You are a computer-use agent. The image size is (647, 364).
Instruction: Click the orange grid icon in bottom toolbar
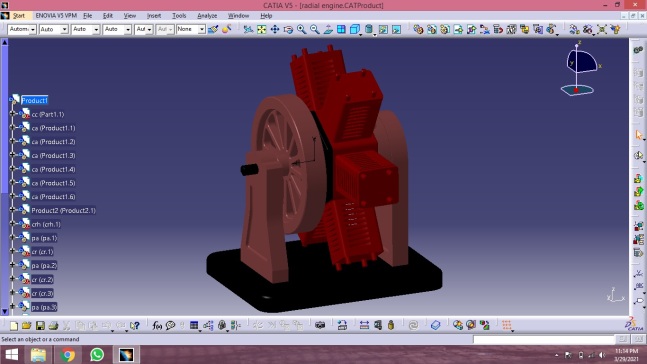coord(507,326)
